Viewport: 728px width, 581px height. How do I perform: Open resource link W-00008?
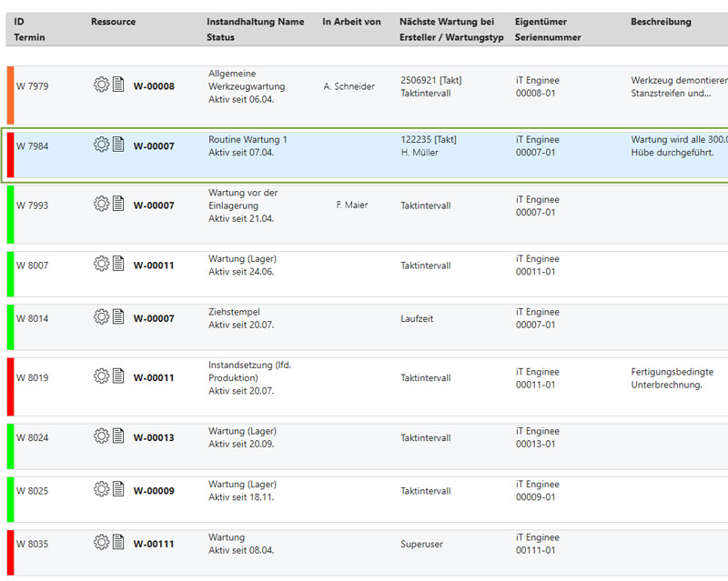pos(154,86)
